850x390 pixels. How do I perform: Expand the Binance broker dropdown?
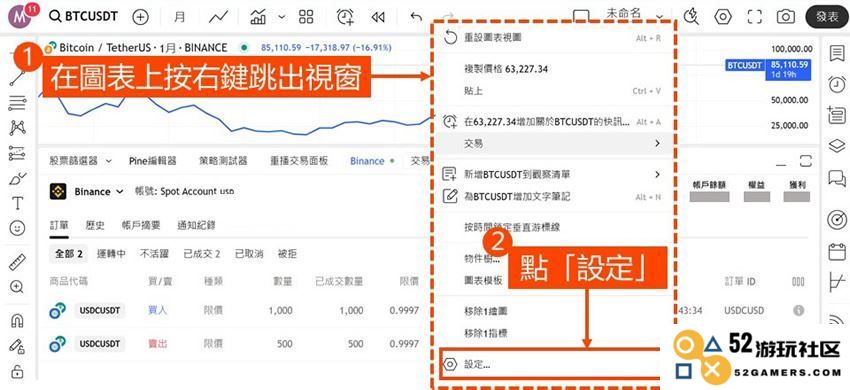pos(120,191)
